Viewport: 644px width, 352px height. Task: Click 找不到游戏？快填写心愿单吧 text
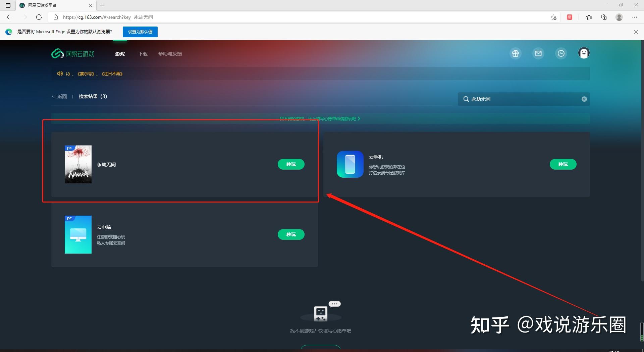tap(321, 331)
